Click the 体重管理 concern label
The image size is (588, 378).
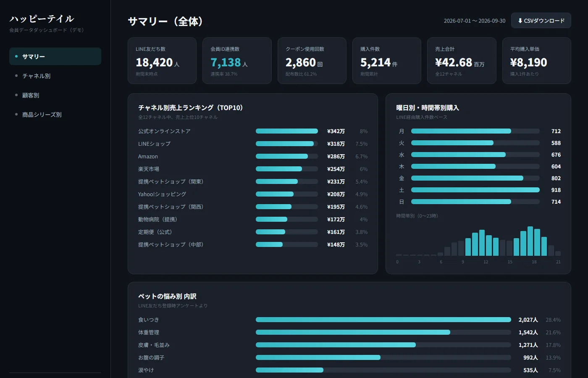[x=149, y=332]
